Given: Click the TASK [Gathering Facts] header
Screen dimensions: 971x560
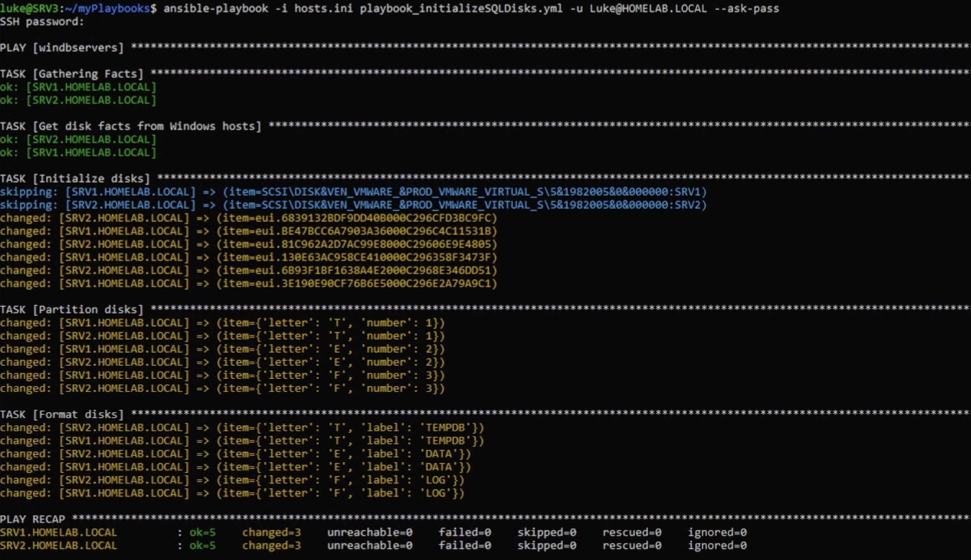Looking at the screenshot, I should [71, 74].
